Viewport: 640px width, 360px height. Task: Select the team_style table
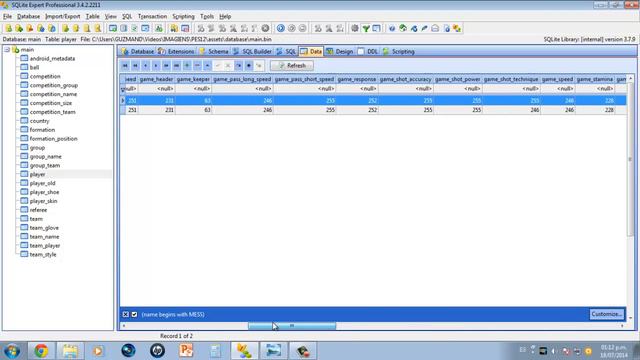43,255
